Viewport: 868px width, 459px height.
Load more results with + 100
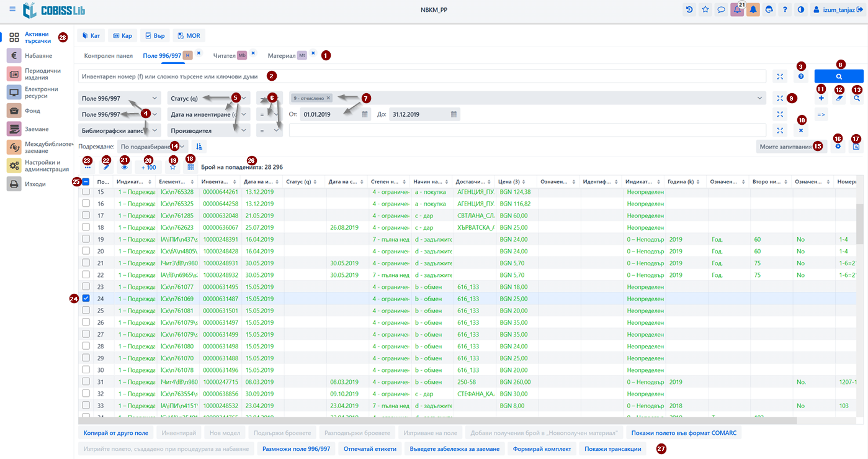(x=148, y=167)
